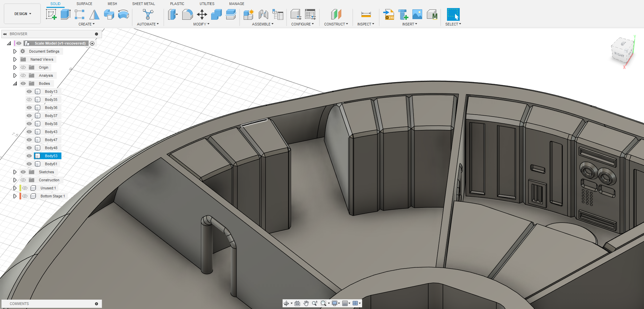644x309 pixels.
Task: Expand the Sketches folder
Action: tap(15, 172)
